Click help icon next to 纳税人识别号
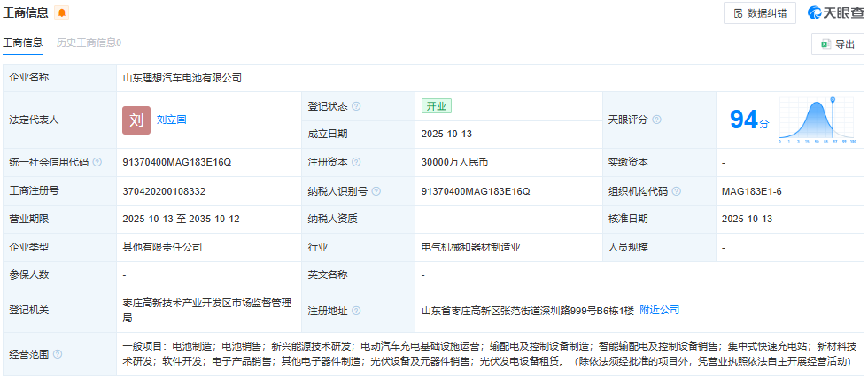Screen dimensions: 868x378 [x=376, y=191]
